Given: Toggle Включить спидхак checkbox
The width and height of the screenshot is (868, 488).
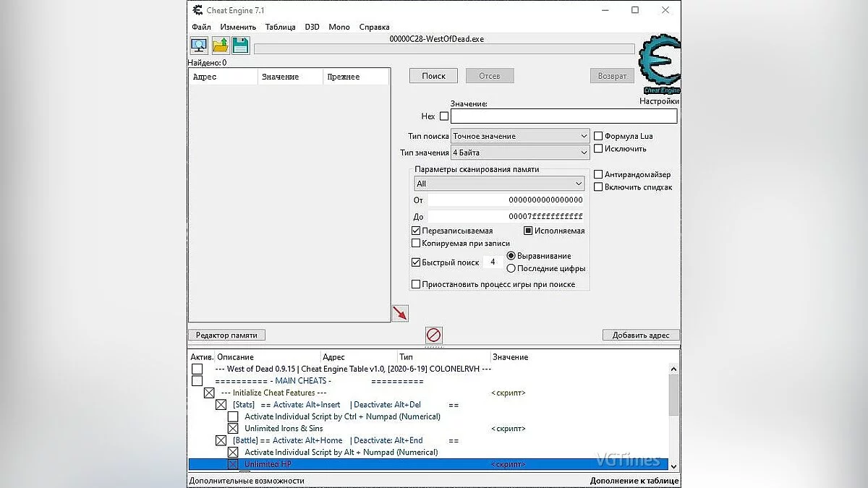Looking at the screenshot, I should tap(598, 187).
